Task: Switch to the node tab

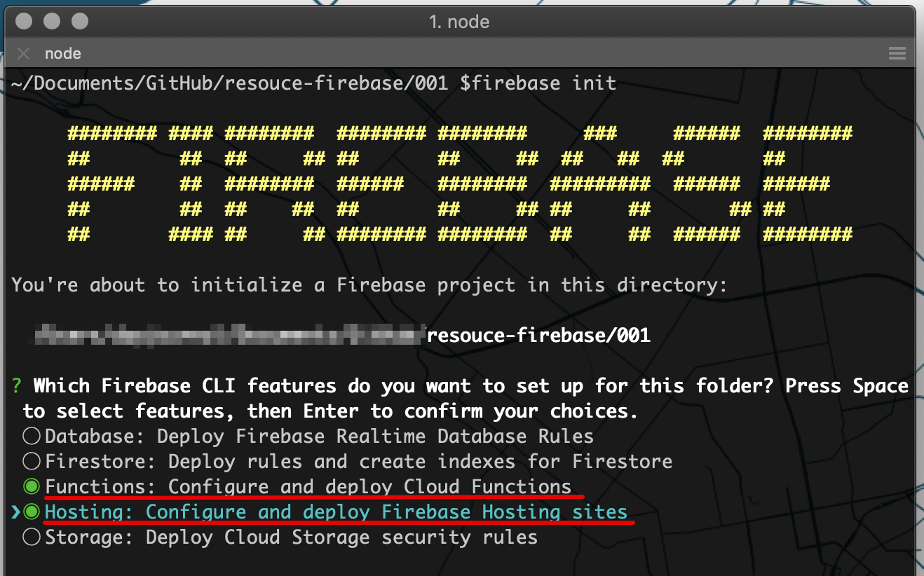Action: pyautogui.click(x=63, y=53)
